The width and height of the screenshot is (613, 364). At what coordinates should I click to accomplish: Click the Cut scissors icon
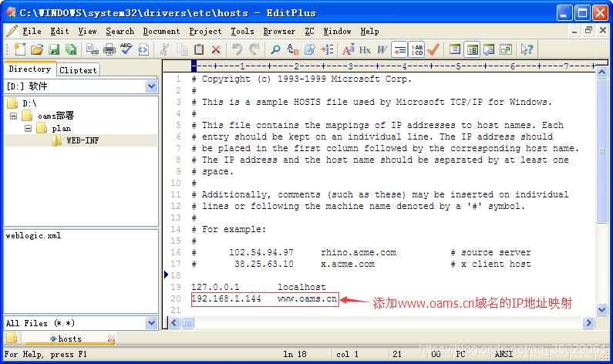[164, 49]
